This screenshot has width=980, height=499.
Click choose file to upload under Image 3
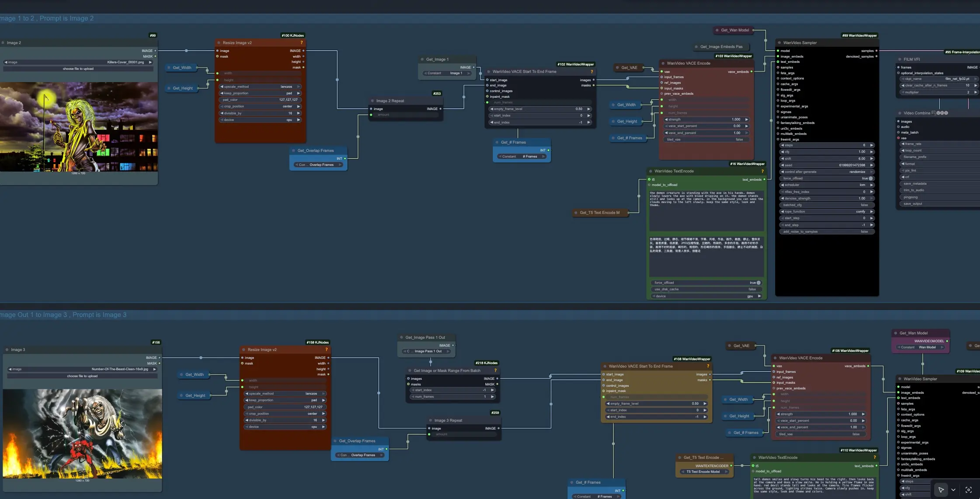point(82,376)
